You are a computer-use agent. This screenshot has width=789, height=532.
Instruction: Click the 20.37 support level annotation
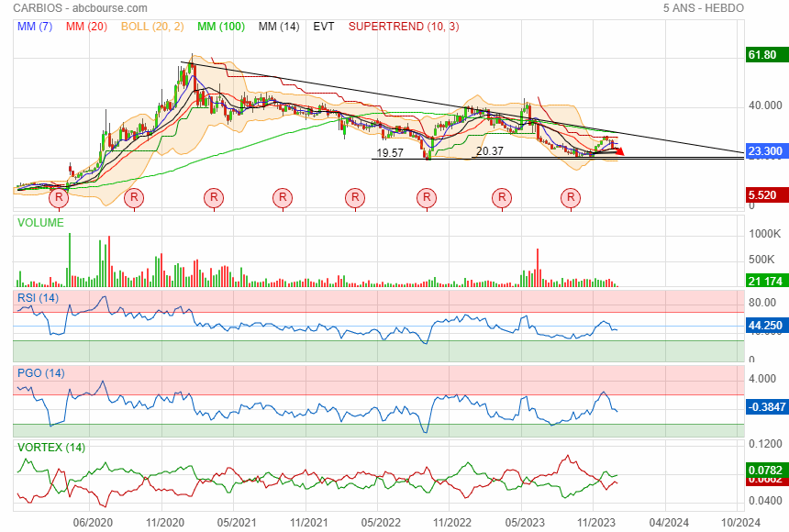click(490, 151)
